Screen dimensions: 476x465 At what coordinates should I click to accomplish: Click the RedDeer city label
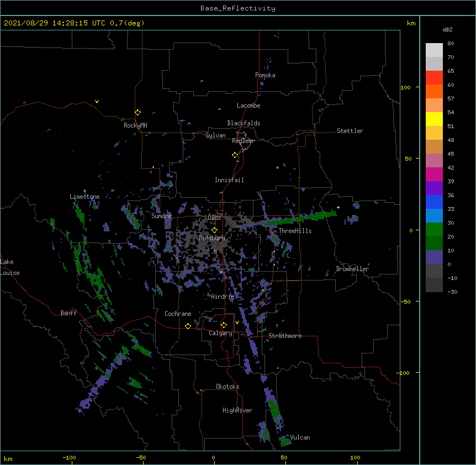tap(243, 141)
